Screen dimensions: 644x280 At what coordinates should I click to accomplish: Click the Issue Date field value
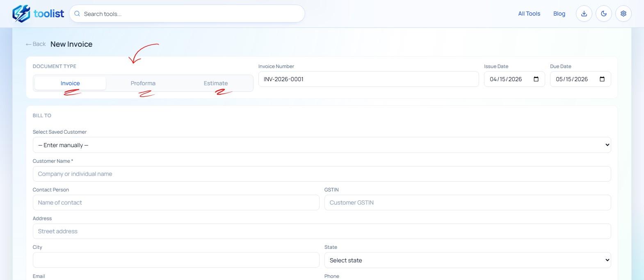click(506, 79)
